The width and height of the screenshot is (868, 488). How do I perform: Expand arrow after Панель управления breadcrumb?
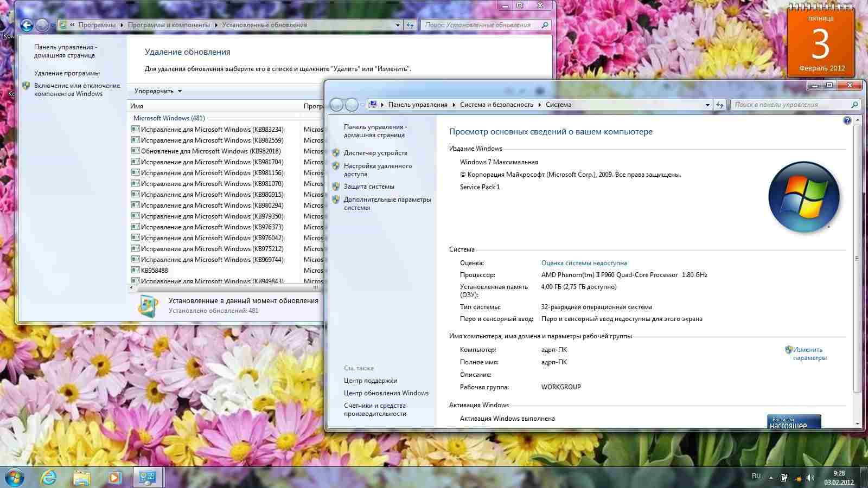click(454, 105)
